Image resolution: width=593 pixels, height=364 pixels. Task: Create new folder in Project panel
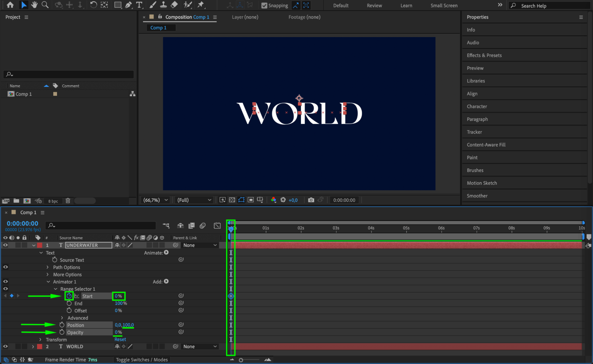16,201
